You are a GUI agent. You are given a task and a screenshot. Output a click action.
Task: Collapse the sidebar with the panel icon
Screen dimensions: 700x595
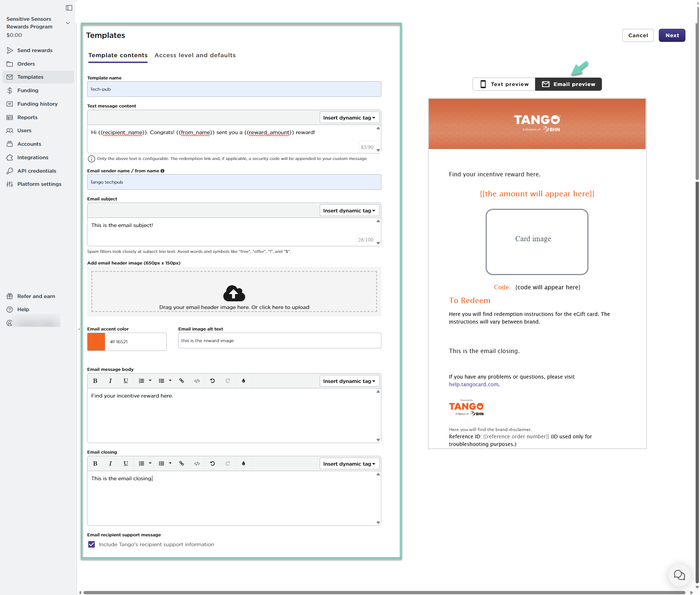pyautogui.click(x=69, y=8)
